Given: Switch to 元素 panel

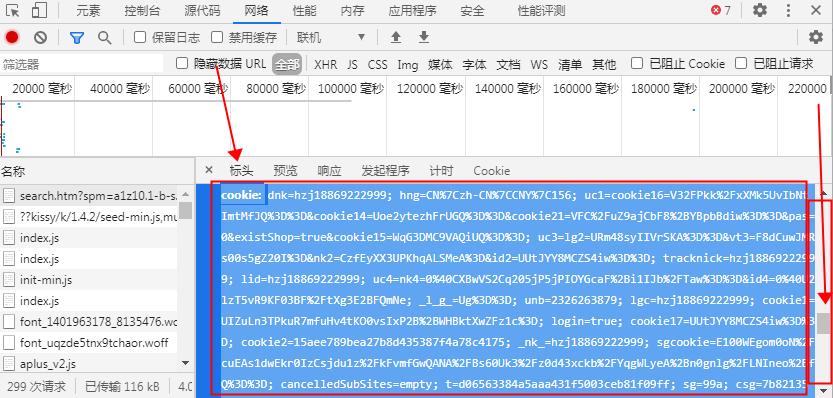Looking at the screenshot, I should coord(88,10).
